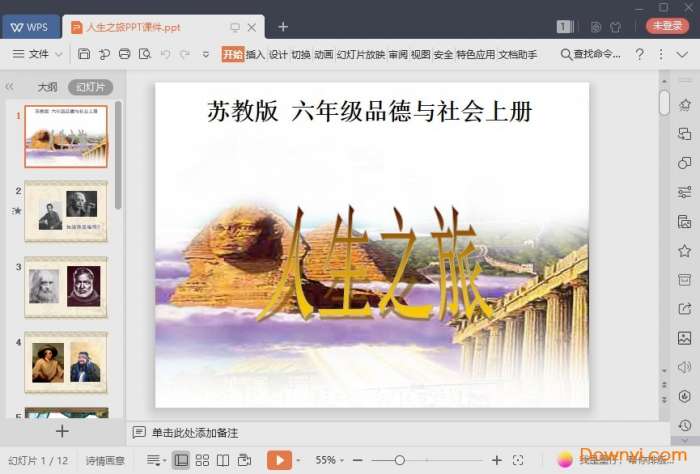Open the shapes icon in right sidebar
700x474 pixels.
click(684, 162)
